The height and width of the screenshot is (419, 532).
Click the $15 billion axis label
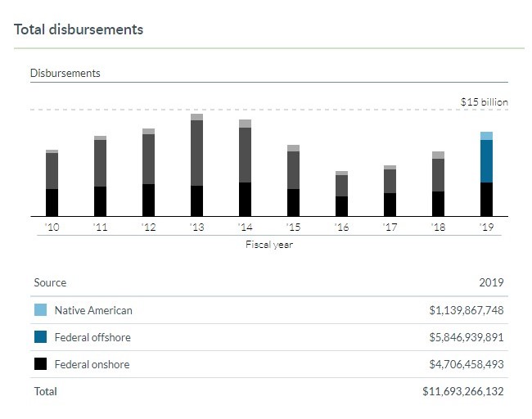[484, 102]
